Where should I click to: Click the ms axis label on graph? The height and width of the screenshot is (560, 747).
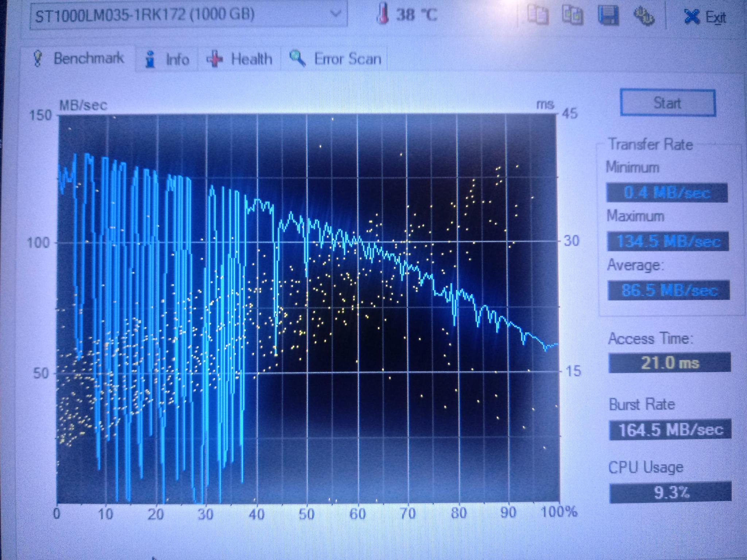pos(545,105)
